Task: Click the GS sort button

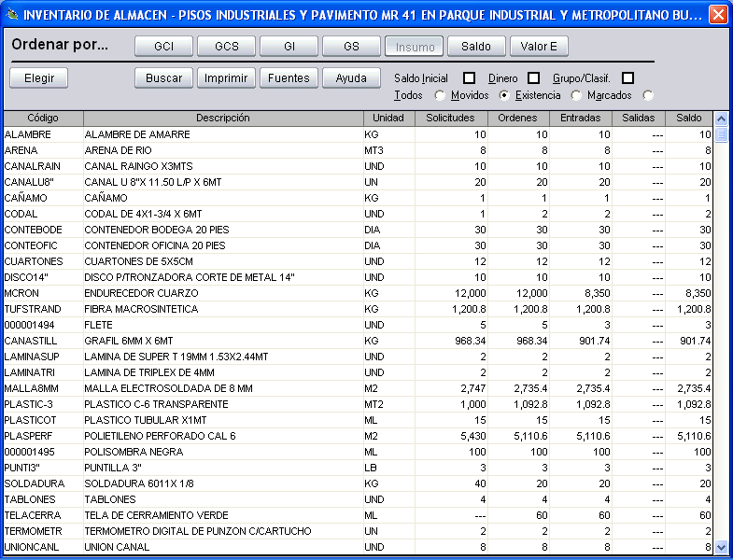Action: 351,47
